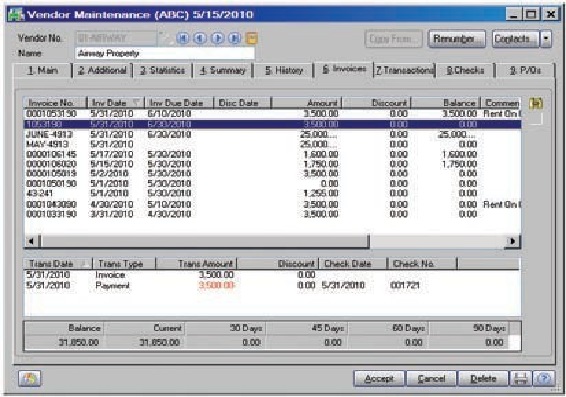Open the 9. P/Os tab
566x397 pixels.
pyautogui.click(x=525, y=70)
